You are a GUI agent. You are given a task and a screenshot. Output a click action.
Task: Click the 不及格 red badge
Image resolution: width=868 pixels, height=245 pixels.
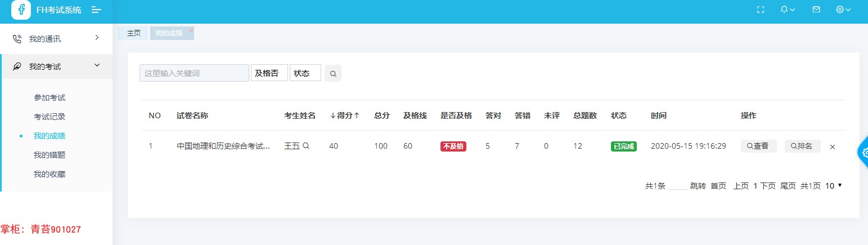tap(453, 146)
